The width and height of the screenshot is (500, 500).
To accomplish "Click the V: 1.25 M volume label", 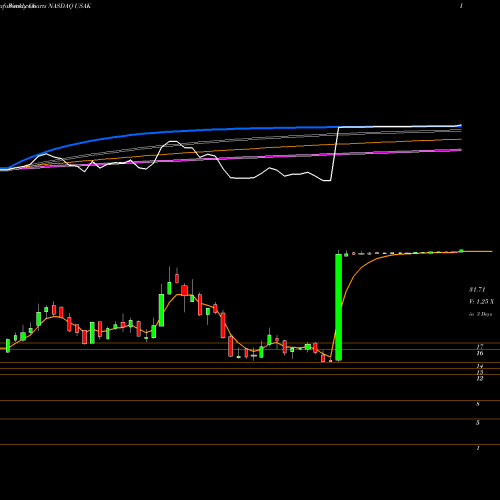I will 481,302.
